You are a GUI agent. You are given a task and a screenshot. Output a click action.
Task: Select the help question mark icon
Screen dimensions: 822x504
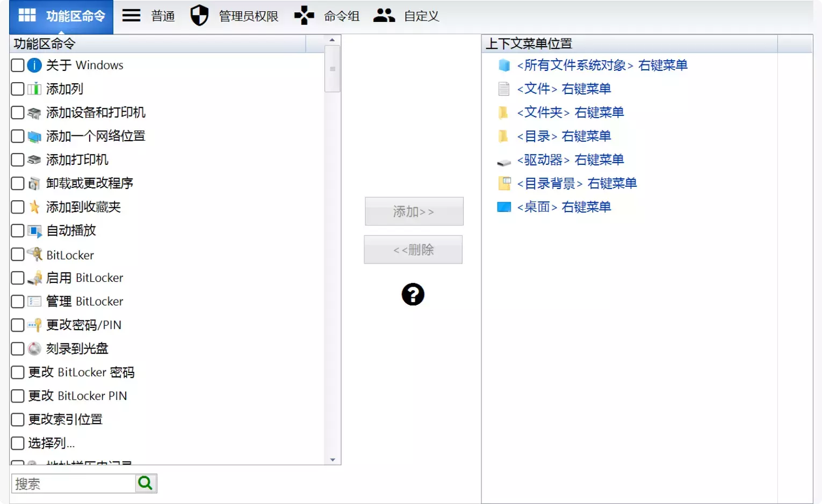[413, 295]
